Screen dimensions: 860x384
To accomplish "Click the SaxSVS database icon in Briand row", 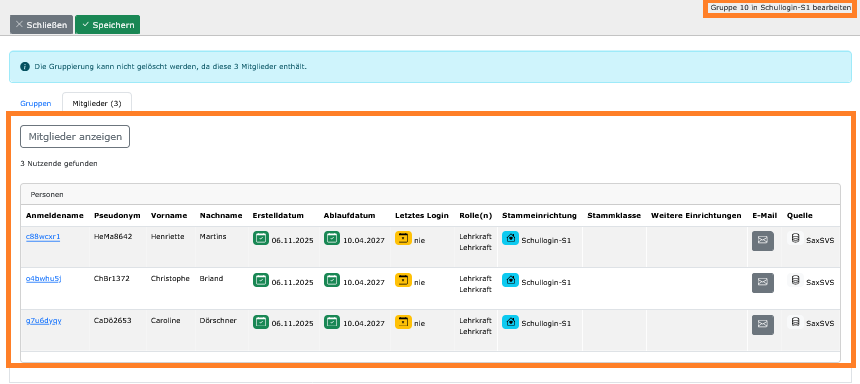I will click(795, 280).
